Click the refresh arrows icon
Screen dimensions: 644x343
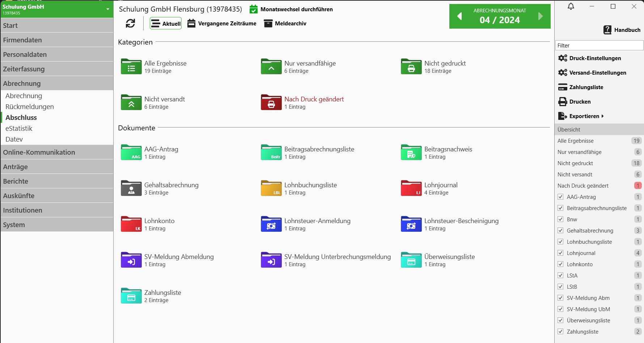pos(130,24)
